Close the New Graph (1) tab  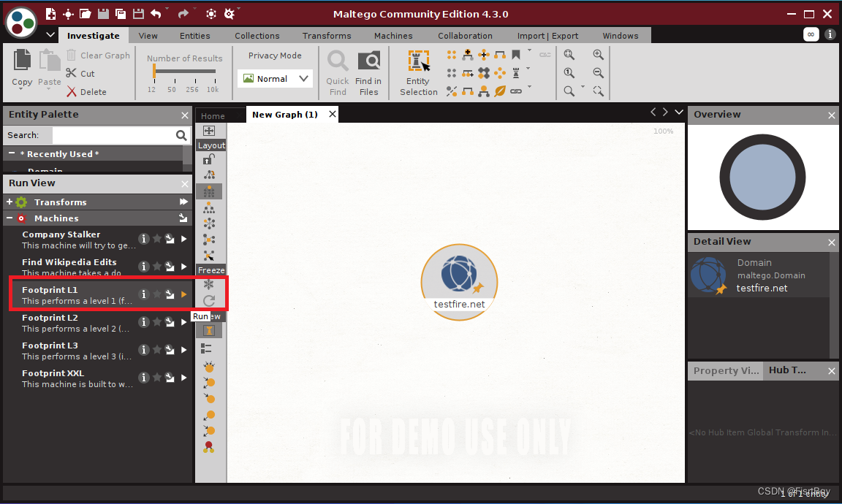[333, 115]
